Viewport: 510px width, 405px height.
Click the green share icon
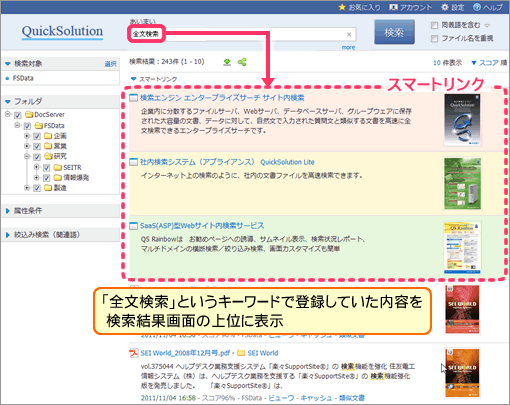(x=242, y=62)
